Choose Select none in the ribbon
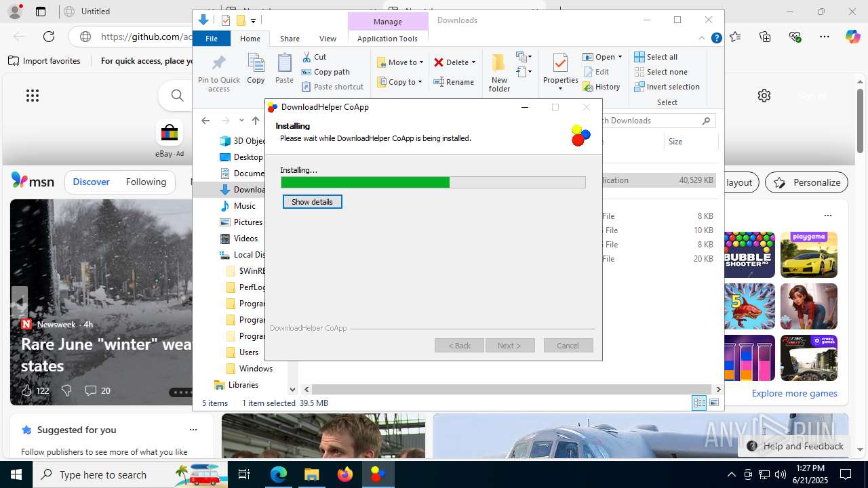 click(660, 72)
